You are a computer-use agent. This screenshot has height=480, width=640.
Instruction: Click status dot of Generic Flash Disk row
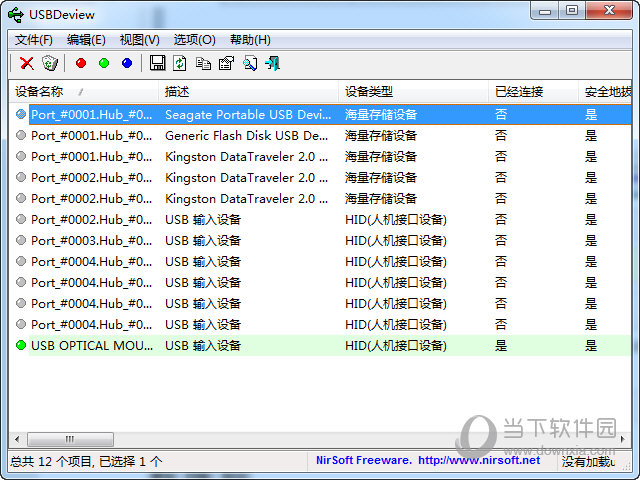point(21,135)
